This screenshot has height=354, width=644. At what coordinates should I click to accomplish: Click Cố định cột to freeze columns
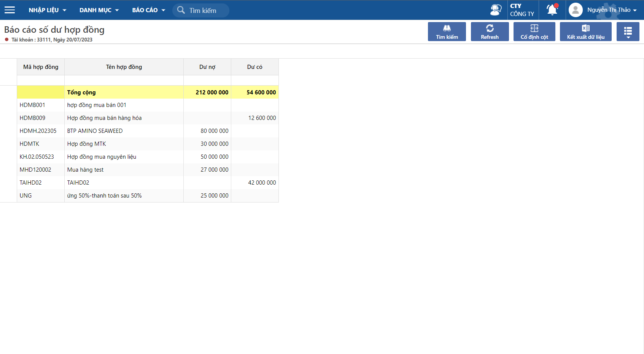click(534, 32)
